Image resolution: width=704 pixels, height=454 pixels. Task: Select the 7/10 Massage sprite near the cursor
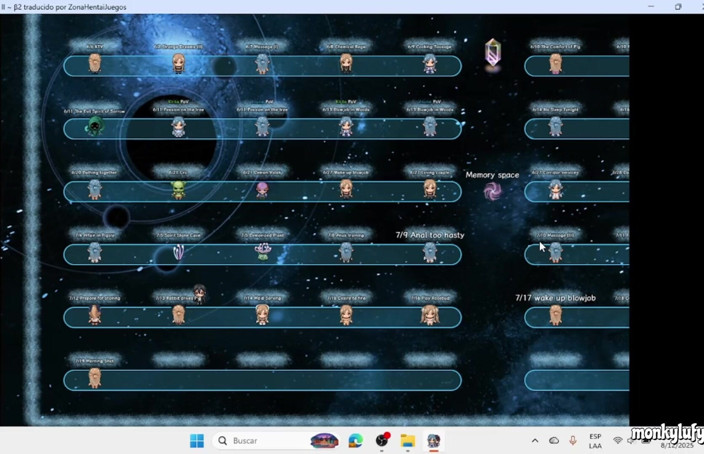(555, 252)
